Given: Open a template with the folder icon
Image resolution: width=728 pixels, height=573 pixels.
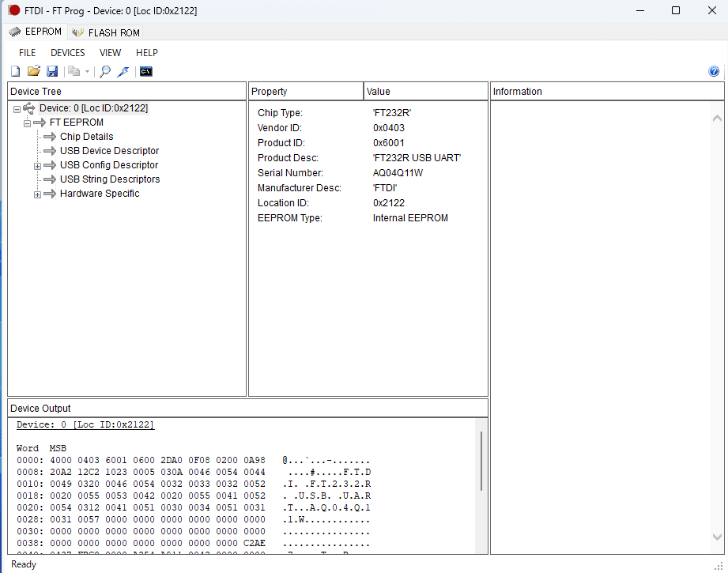Looking at the screenshot, I should coord(33,71).
